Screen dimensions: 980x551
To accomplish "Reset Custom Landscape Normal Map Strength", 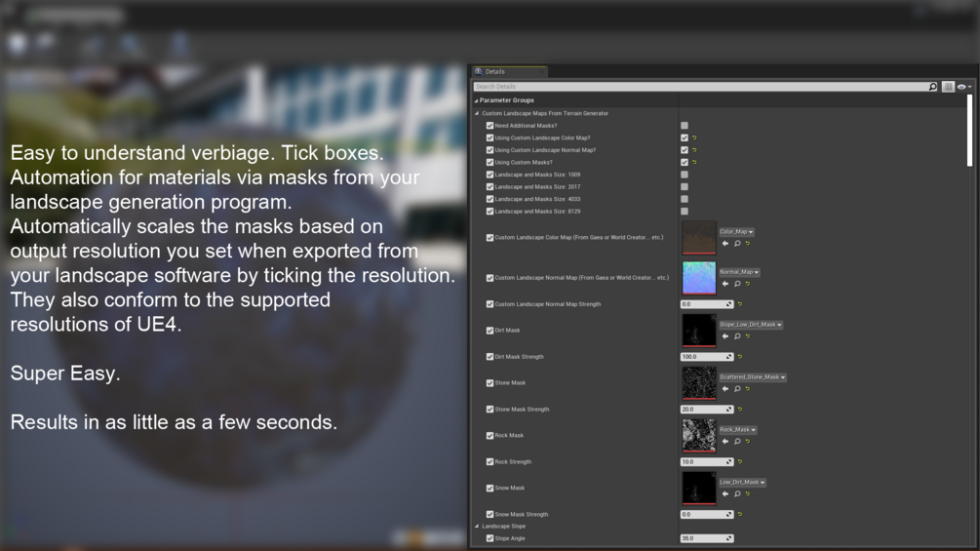I will tap(740, 304).
